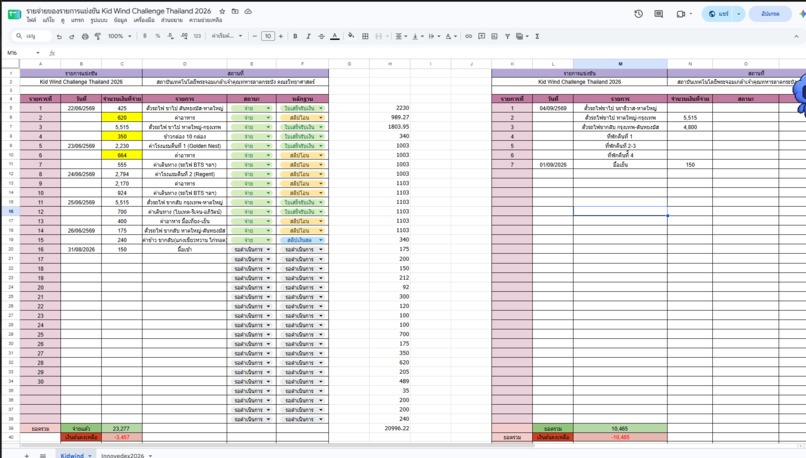Create a filter funnel icon

[507, 36]
